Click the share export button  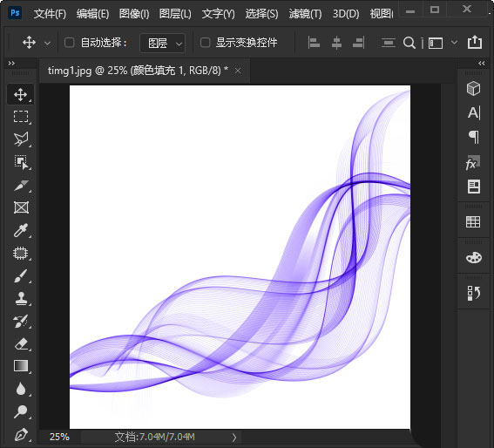pyautogui.click(x=475, y=42)
